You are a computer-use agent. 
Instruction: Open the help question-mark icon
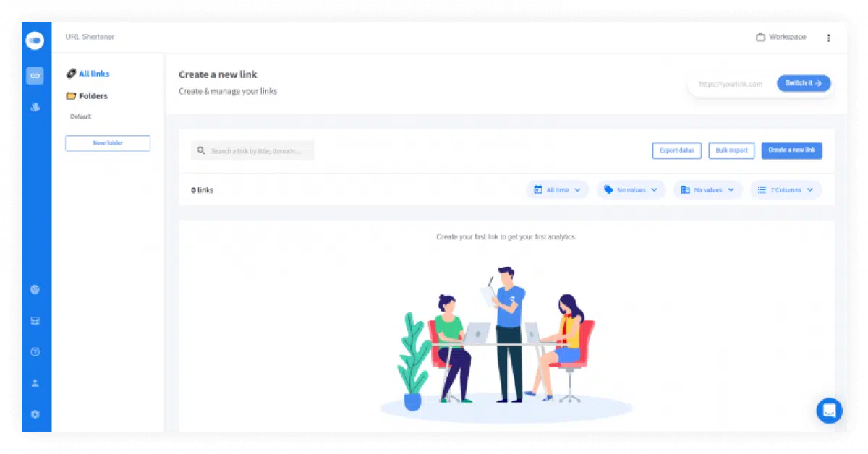35,352
